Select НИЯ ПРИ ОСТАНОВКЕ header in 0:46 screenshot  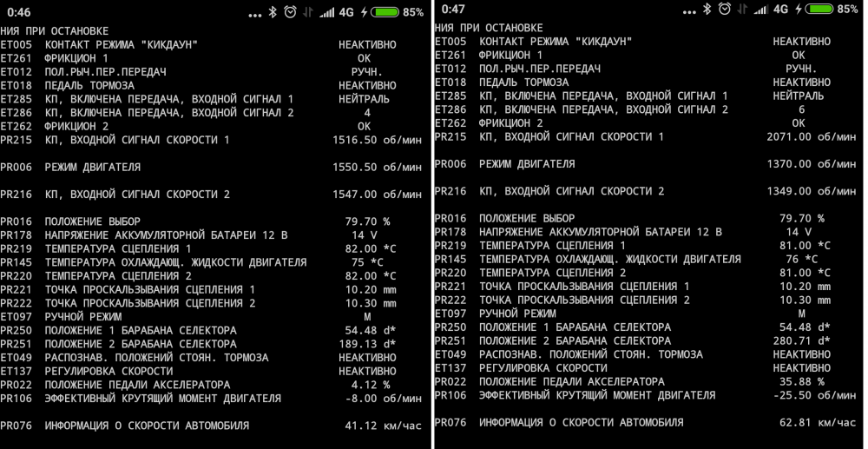(x=54, y=31)
